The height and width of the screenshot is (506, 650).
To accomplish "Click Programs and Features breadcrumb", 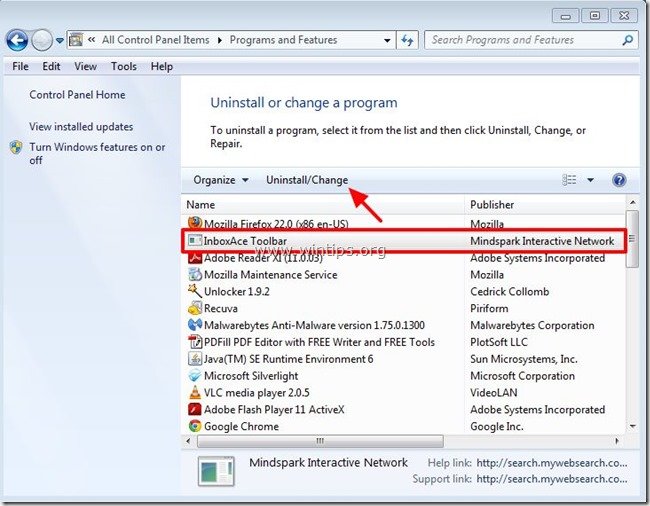I will 284,40.
